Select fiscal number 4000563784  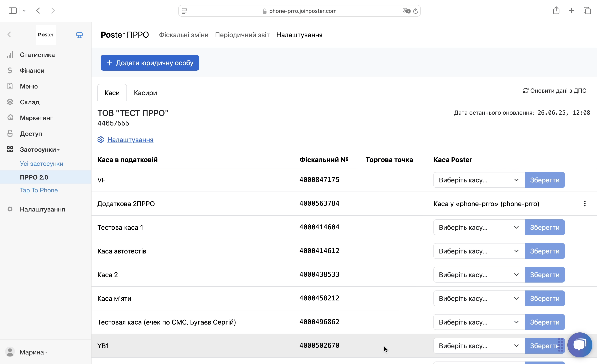[x=319, y=203]
